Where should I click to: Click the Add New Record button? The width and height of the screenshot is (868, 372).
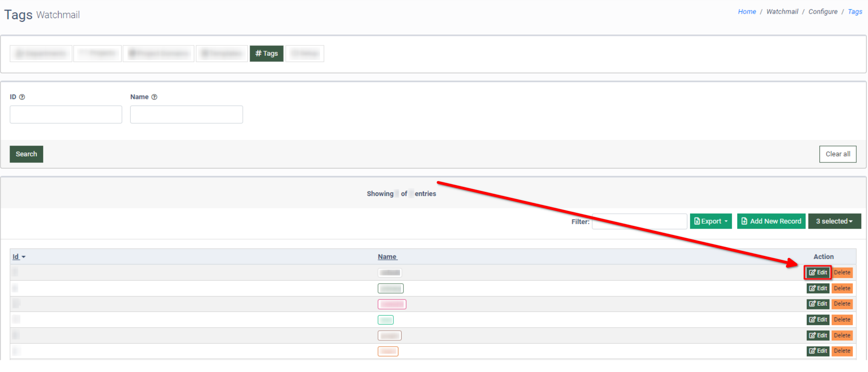tap(771, 221)
